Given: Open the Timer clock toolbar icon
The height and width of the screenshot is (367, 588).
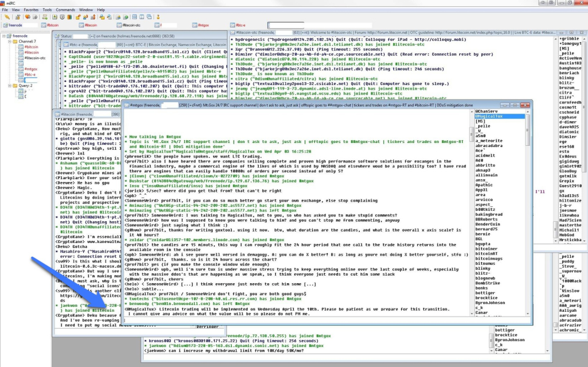Looking at the screenshot, I should (x=62, y=17).
